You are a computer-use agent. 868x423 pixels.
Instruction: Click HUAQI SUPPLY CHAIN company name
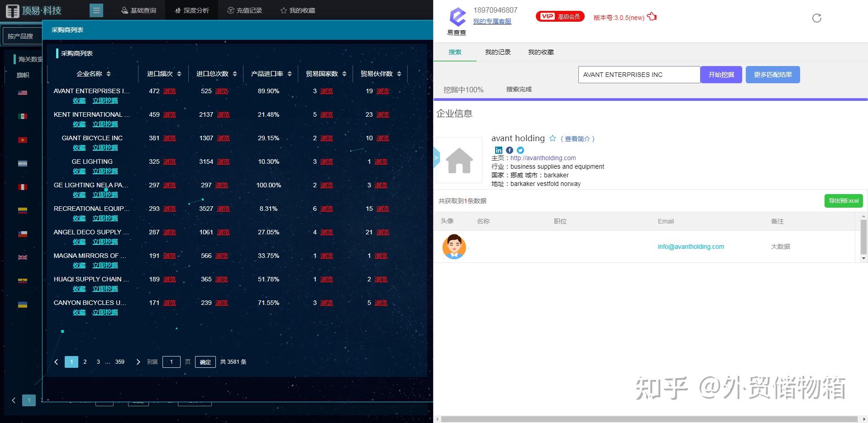[91, 279]
